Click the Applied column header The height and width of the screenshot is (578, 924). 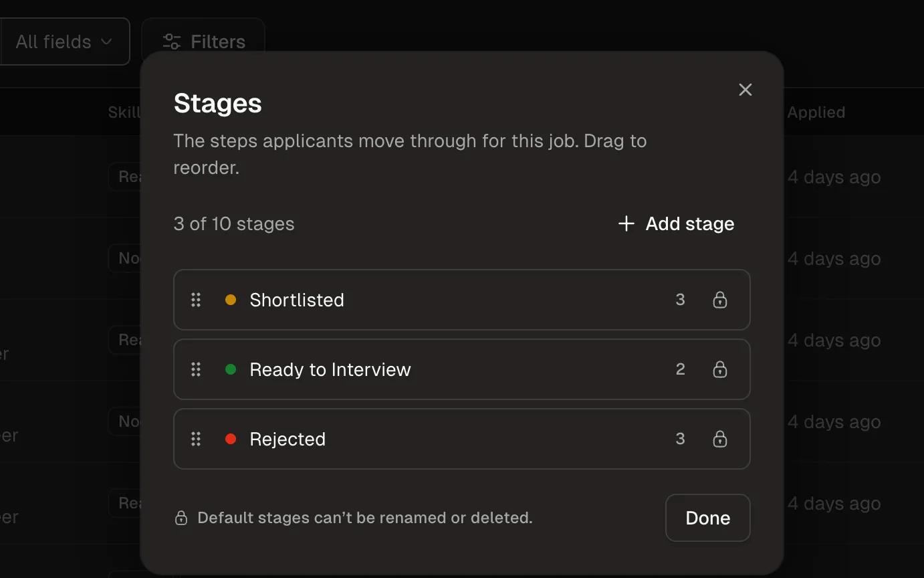coord(816,112)
